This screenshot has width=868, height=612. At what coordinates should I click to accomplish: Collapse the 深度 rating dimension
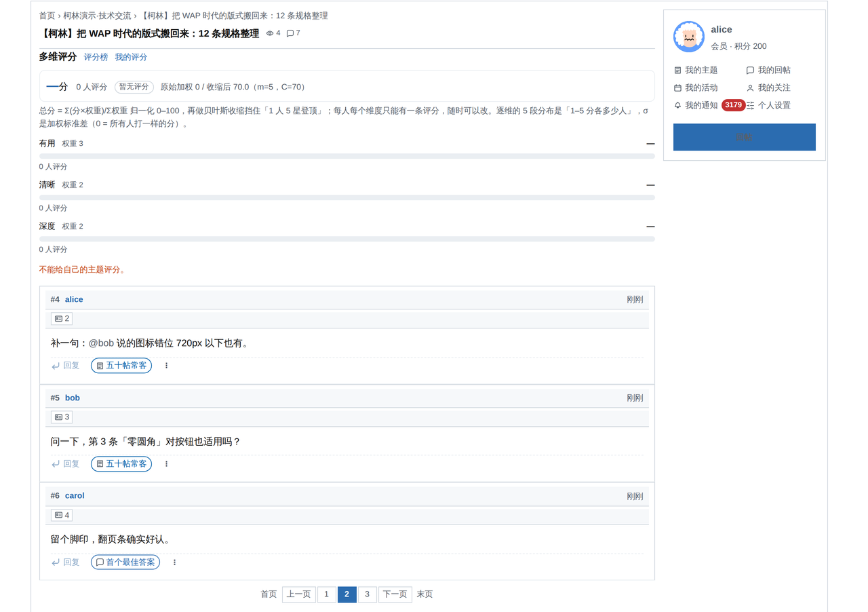(x=650, y=227)
